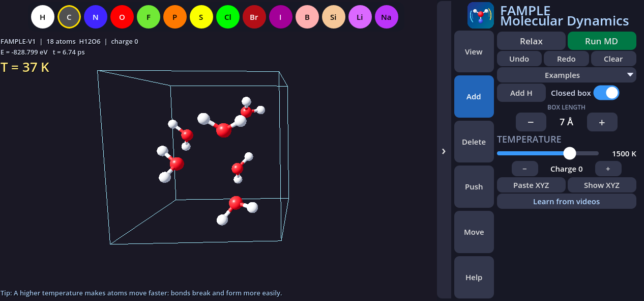Switch to Delete mode

[x=474, y=142]
